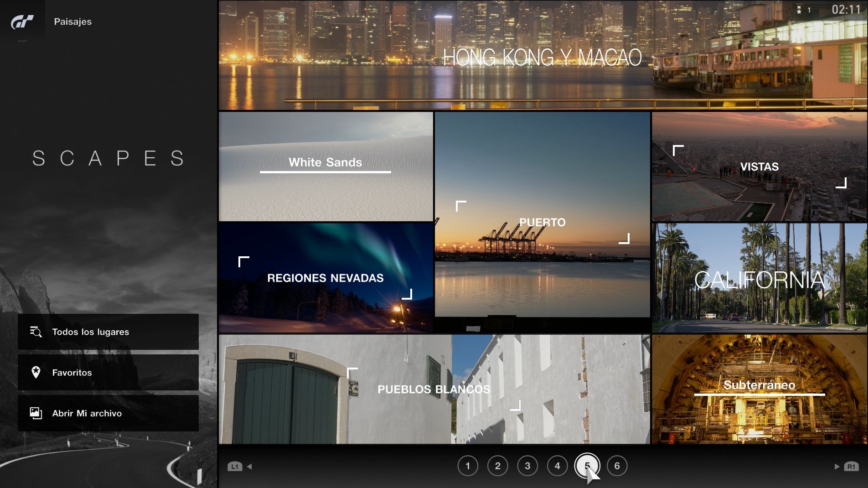Image resolution: width=868 pixels, height=488 pixels.
Task: Select page 6 in the pager
Action: (x=617, y=466)
